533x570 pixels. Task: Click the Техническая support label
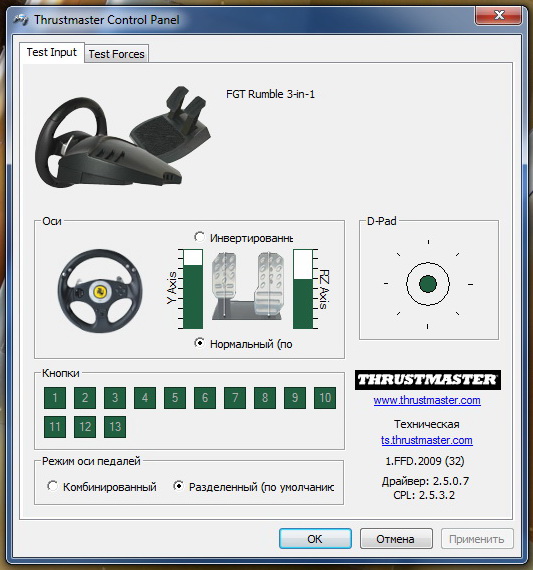click(427, 424)
